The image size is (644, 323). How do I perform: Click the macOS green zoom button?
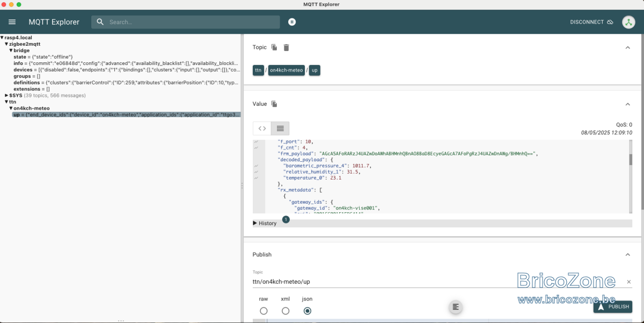19,4
